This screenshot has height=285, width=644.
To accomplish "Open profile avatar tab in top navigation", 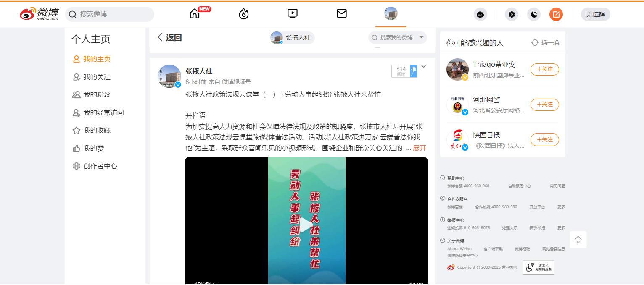I will coord(391,13).
